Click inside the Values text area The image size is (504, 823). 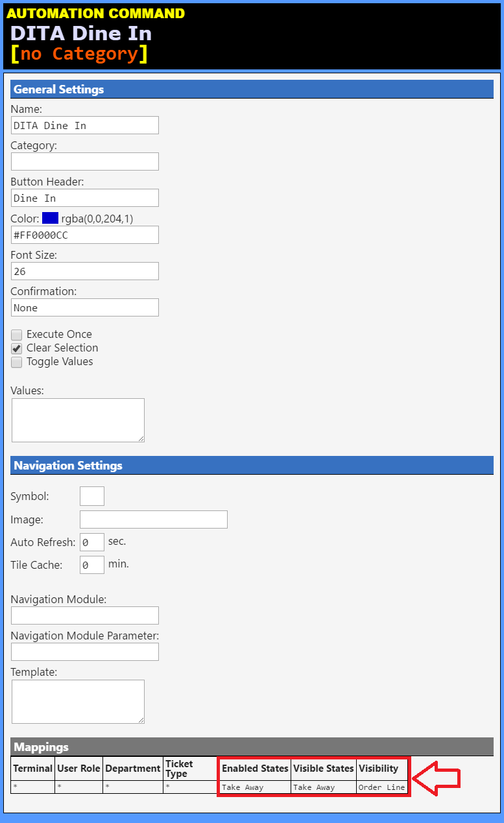(78, 420)
